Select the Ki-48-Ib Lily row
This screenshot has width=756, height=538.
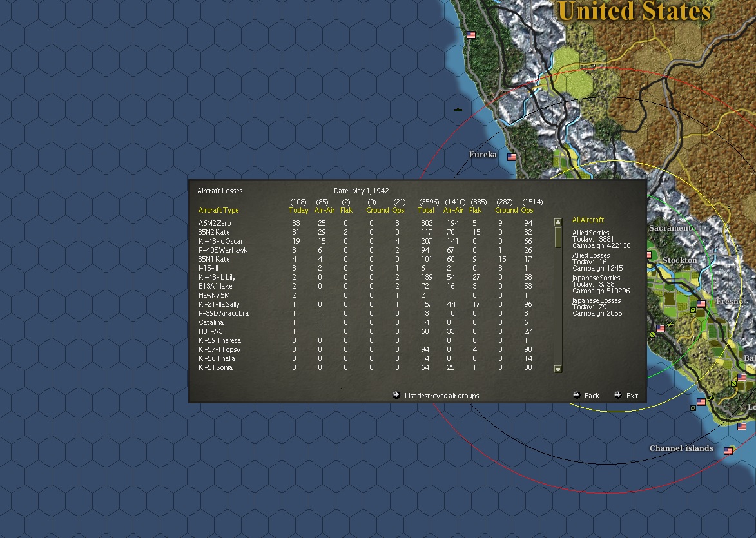pos(365,277)
